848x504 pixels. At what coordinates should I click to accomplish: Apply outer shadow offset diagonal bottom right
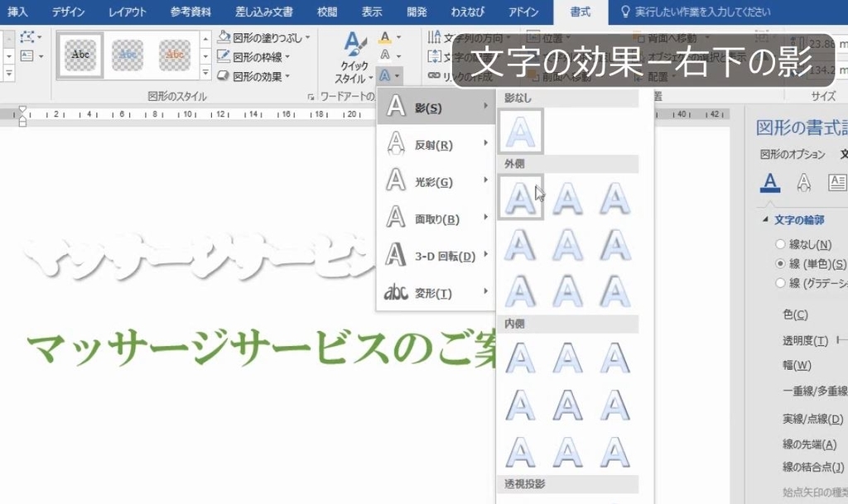tap(520, 197)
